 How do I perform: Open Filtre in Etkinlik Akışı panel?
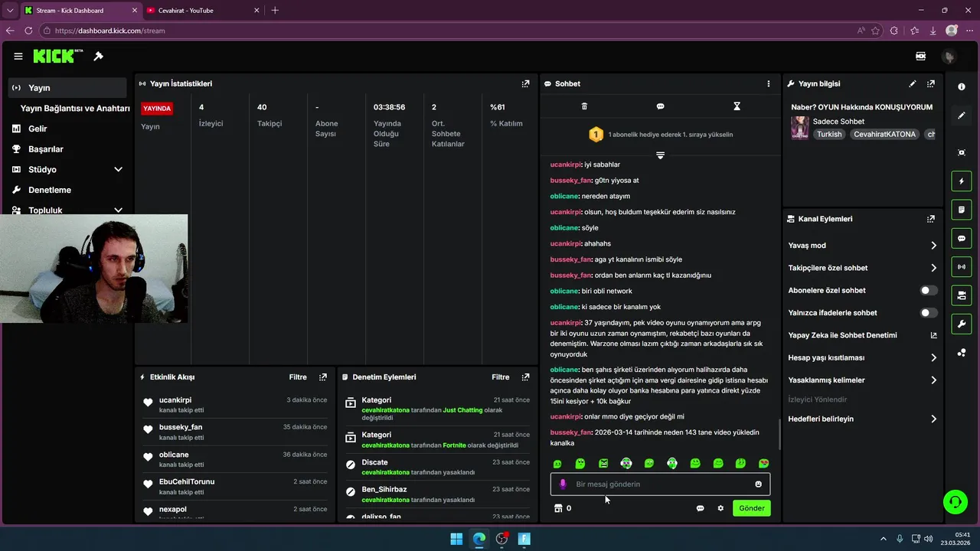(298, 377)
